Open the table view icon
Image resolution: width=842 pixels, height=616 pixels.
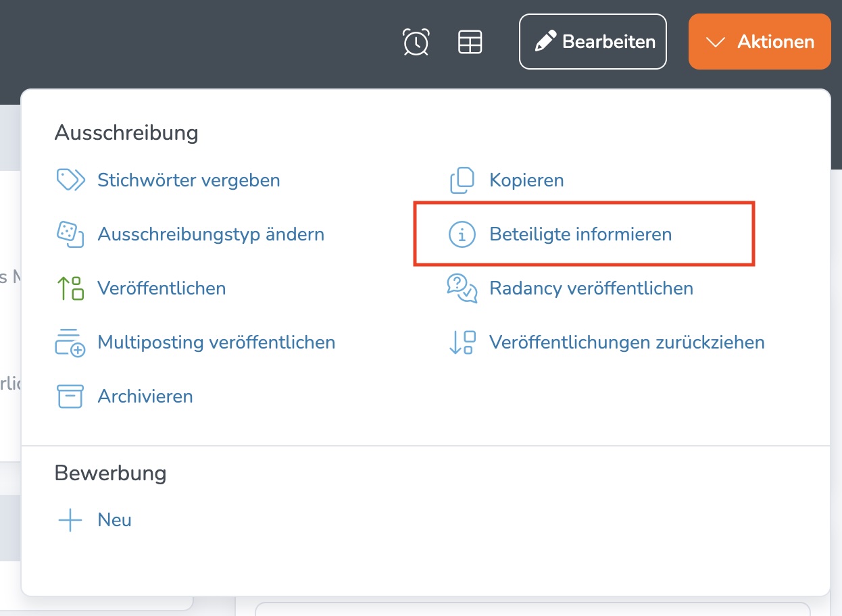pos(470,41)
